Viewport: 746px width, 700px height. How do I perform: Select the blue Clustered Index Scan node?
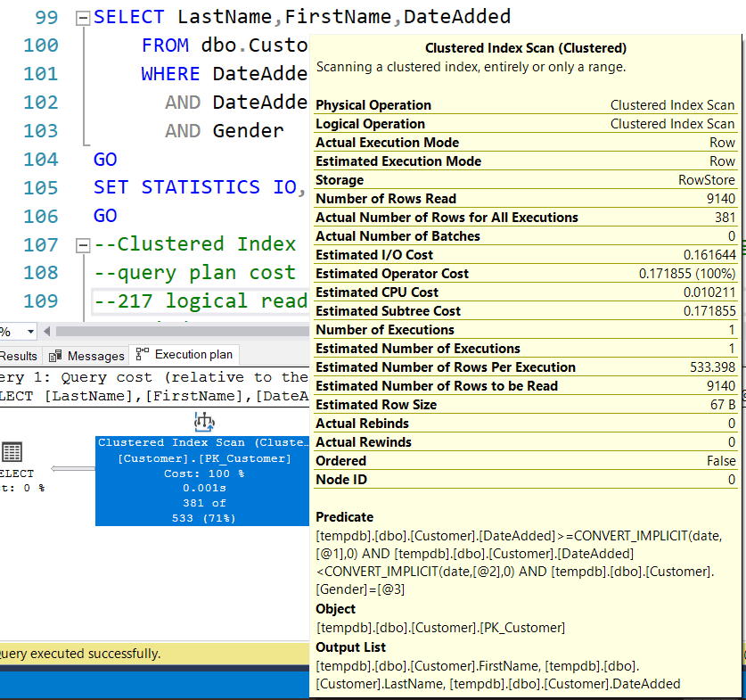202,481
